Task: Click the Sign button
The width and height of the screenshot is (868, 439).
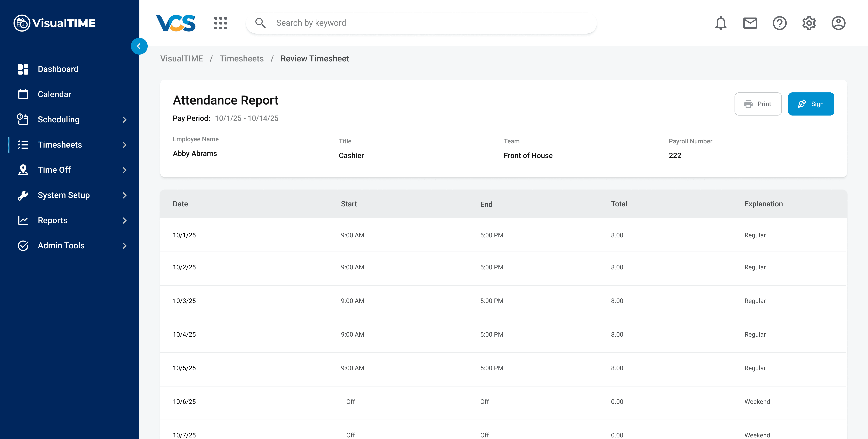Action: click(811, 104)
